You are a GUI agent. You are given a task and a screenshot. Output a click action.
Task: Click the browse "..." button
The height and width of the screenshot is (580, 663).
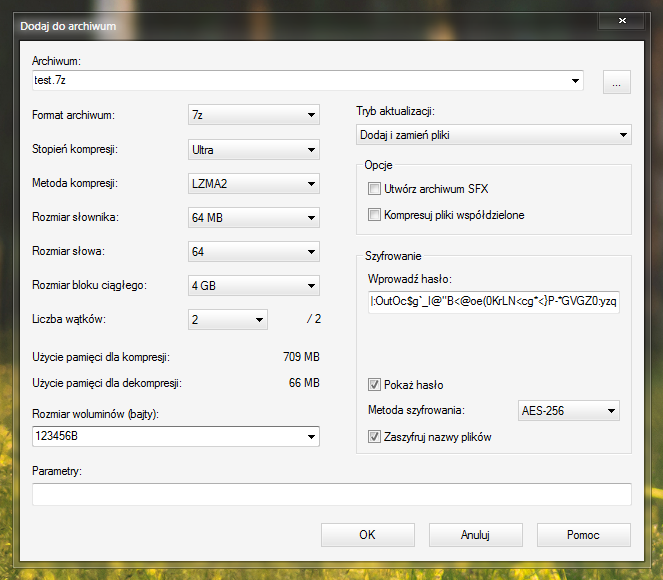[616, 82]
